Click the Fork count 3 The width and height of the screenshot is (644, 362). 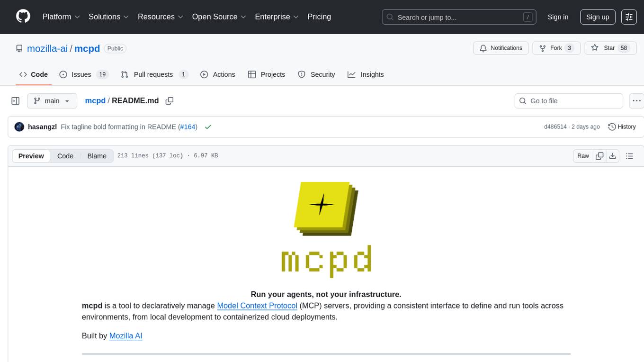(x=569, y=48)
